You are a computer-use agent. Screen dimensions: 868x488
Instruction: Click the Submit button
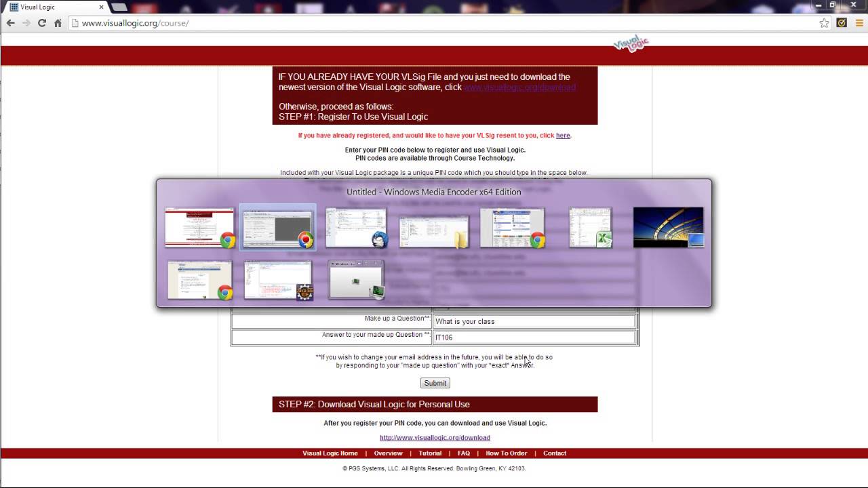pyautogui.click(x=435, y=383)
